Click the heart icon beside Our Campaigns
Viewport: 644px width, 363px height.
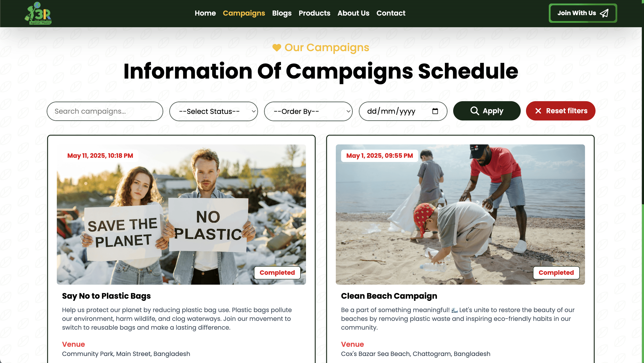pos(277,48)
